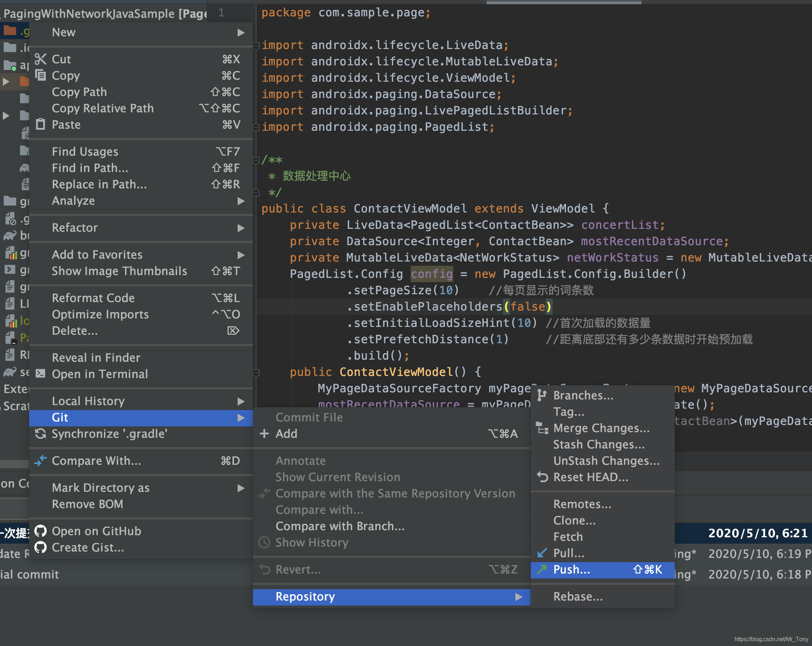Image resolution: width=812 pixels, height=646 pixels.
Task: Expand the orange folder tree arrow
Action: click(6, 81)
